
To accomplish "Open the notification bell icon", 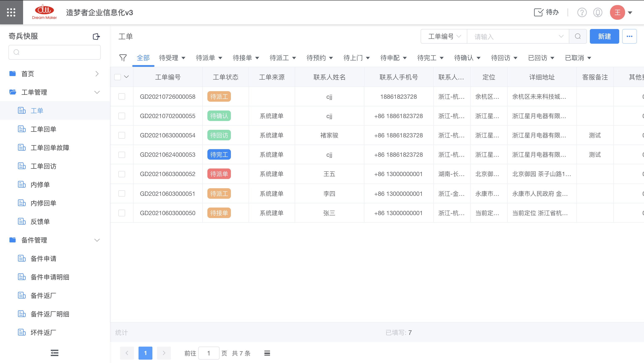I will tap(597, 12).
